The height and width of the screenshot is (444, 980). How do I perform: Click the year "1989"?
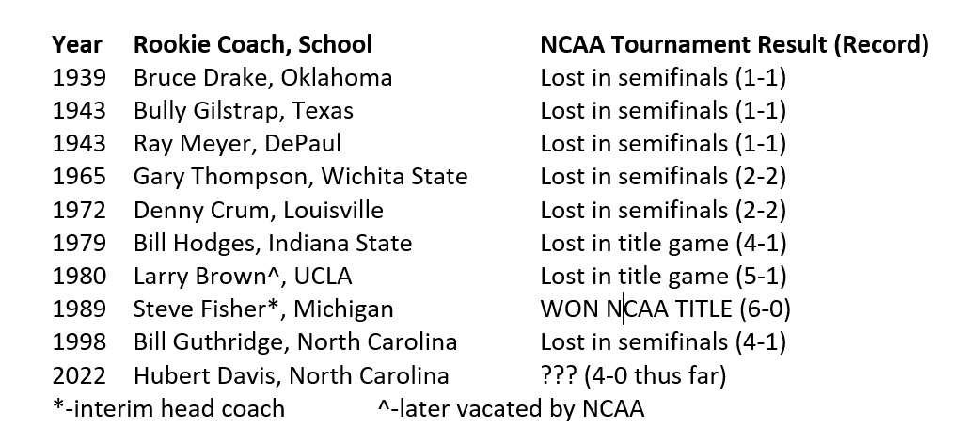pyautogui.click(x=79, y=309)
